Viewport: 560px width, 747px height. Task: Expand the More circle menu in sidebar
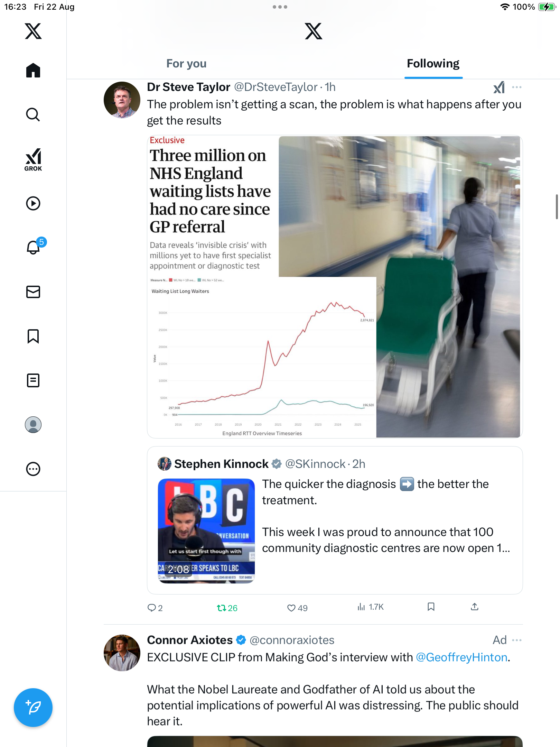point(33,469)
